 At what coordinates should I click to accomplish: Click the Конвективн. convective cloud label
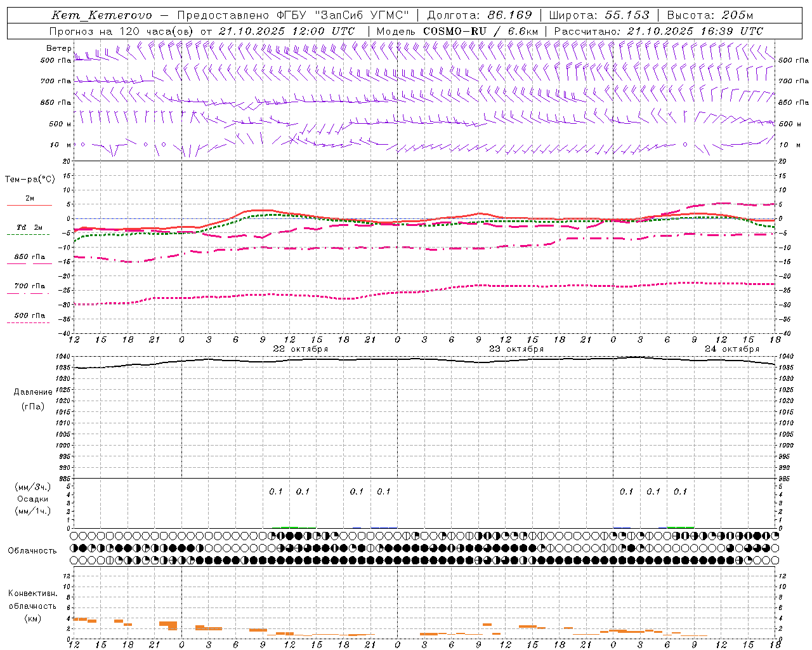coord(32,594)
